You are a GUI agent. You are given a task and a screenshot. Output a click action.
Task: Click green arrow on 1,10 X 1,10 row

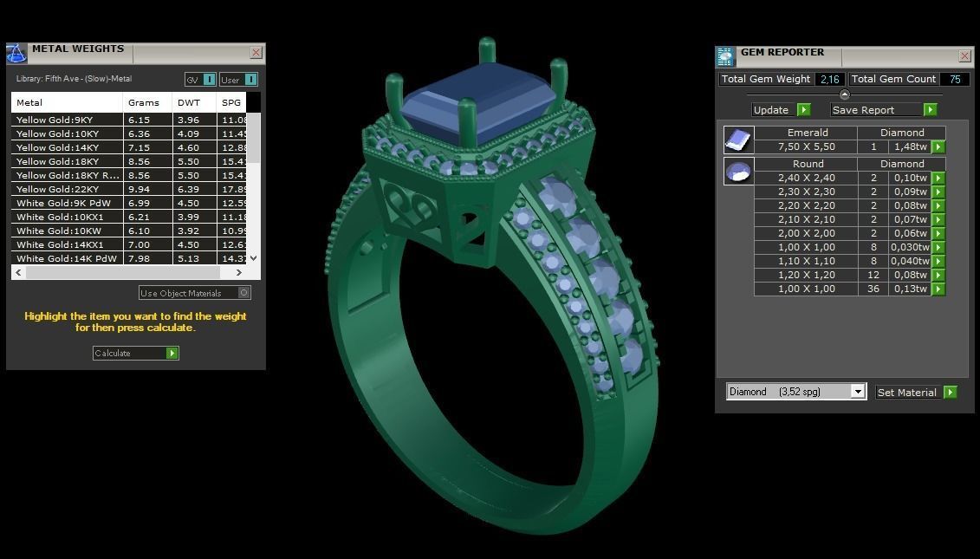point(938,261)
